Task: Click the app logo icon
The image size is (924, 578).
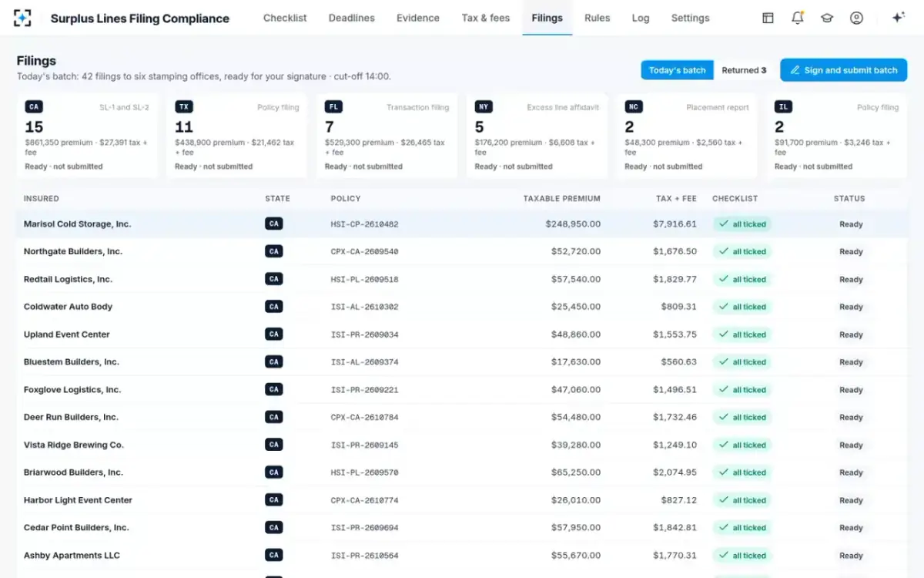Action: [x=22, y=18]
